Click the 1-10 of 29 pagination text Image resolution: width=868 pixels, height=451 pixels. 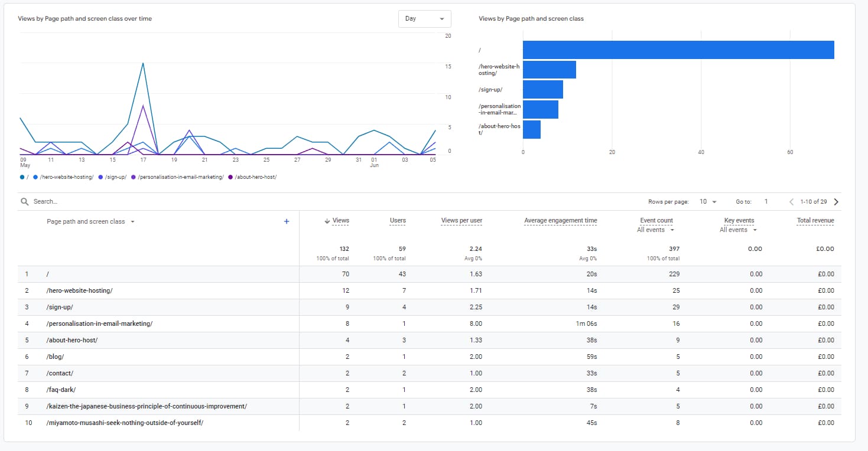pos(814,201)
